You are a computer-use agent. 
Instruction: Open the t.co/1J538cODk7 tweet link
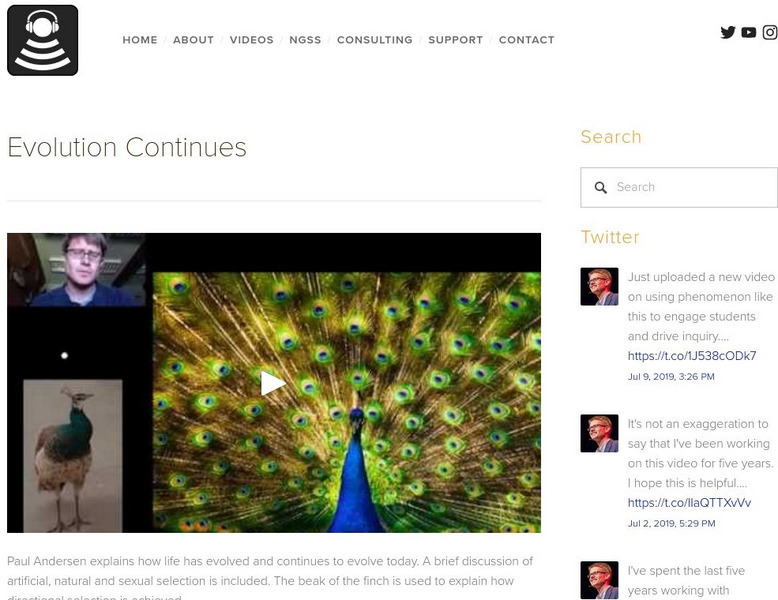click(x=692, y=356)
